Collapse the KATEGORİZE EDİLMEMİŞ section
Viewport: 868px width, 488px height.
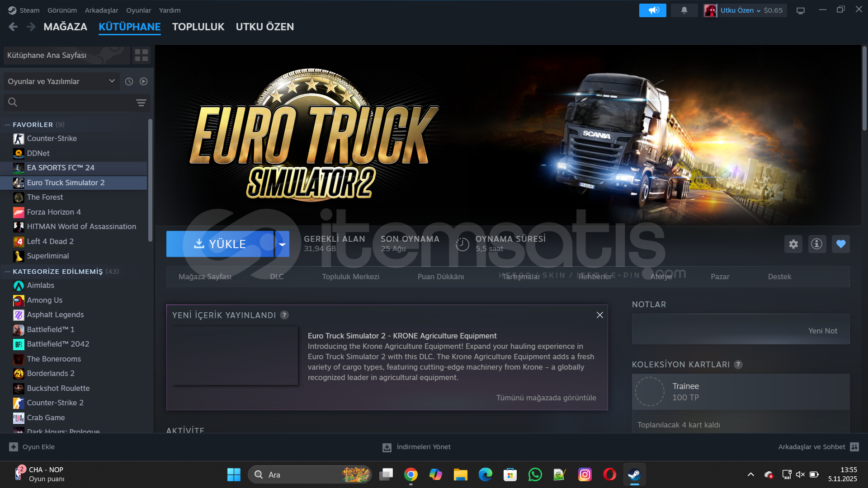8,272
